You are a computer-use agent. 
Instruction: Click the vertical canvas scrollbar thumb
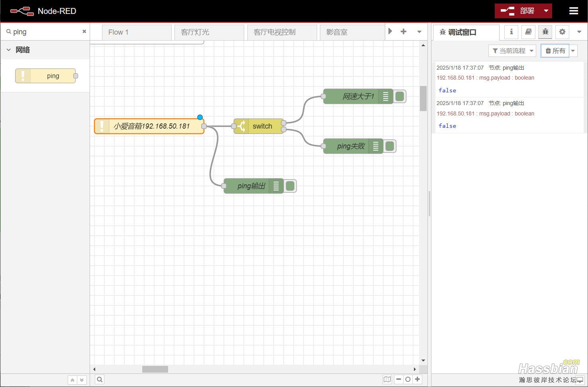click(423, 98)
